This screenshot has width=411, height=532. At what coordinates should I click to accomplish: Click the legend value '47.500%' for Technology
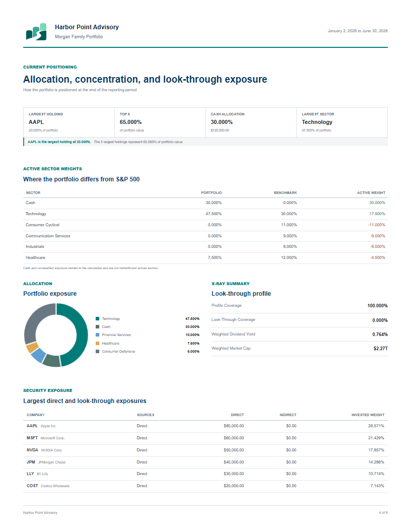pos(192,318)
